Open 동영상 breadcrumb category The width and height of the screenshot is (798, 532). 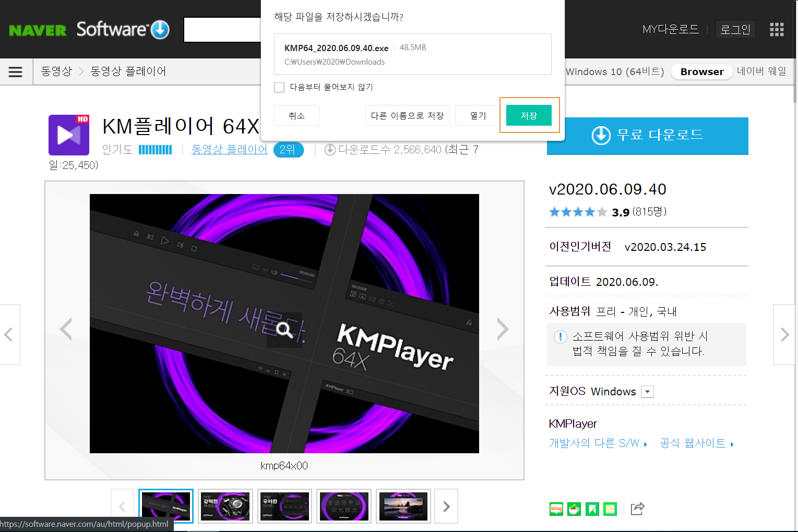click(x=56, y=71)
